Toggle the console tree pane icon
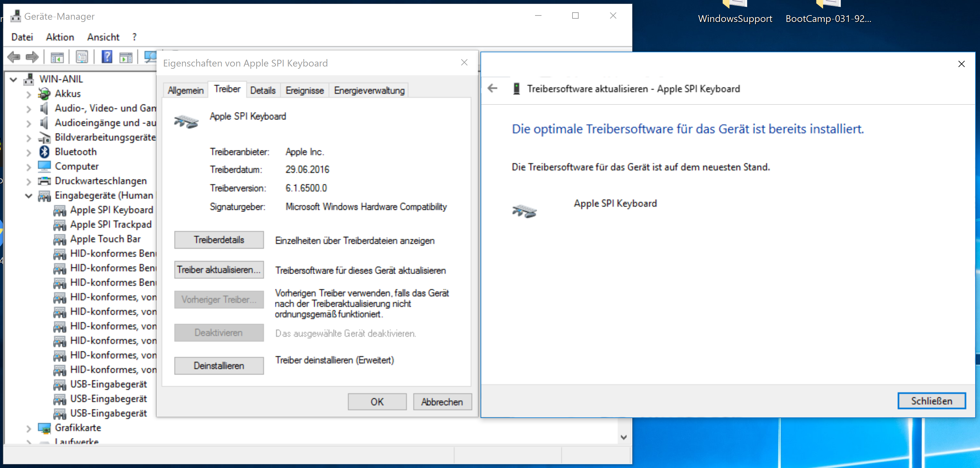 click(57, 57)
